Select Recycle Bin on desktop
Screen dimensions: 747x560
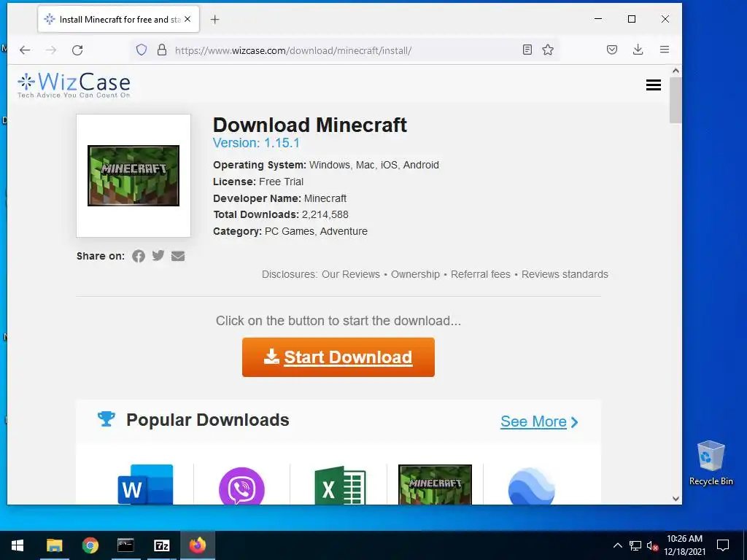tap(711, 463)
